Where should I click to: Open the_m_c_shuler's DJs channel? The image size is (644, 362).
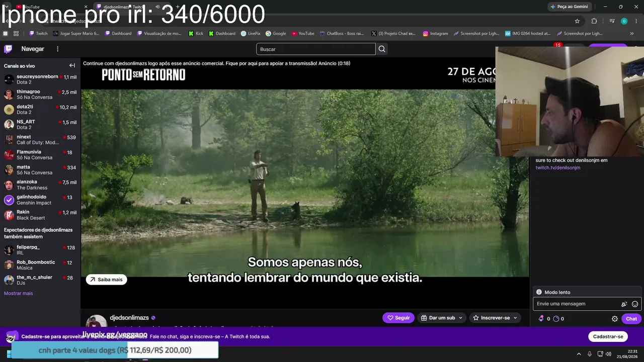[x=40, y=280]
